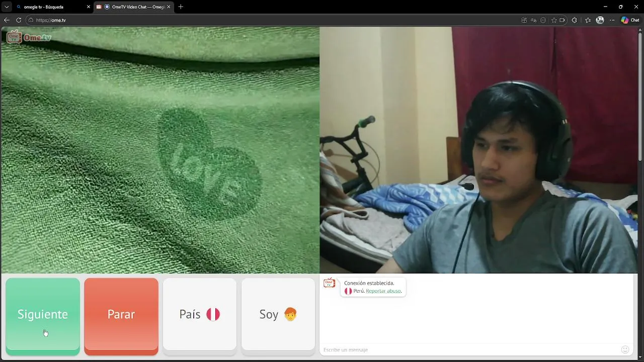644x362 pixels.
Task: Minimize the browser window
Action: click(x=605, y=7)
